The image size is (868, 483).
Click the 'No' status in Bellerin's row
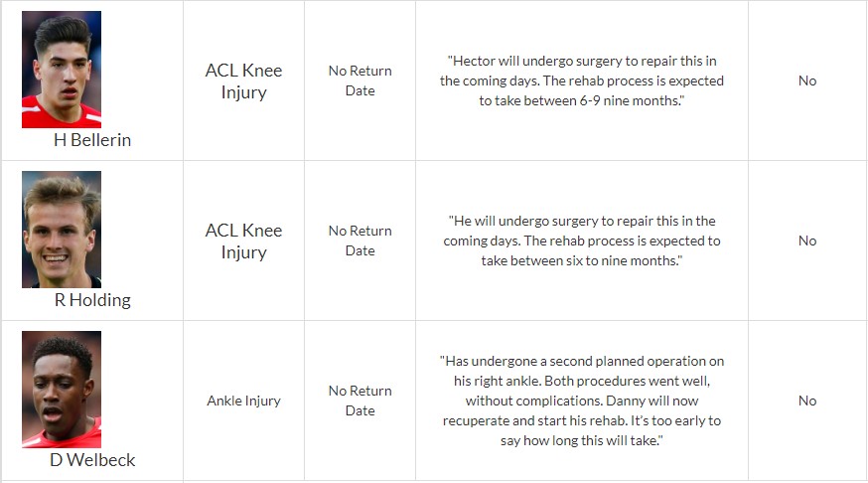pos(807,80)
